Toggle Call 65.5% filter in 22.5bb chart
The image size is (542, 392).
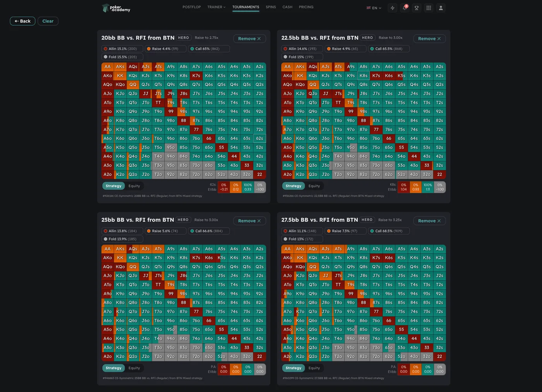[388, 49]
